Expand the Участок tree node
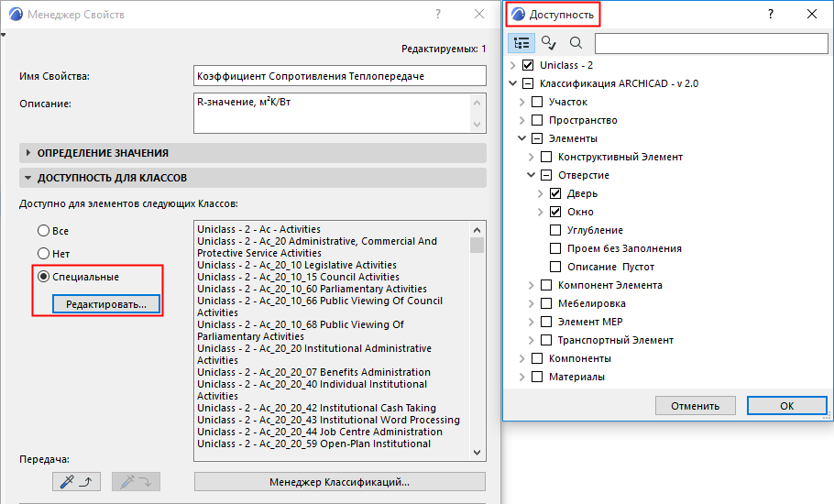This screenshot has width=834, height=504. pyautogui.click(x=521, y=102)
